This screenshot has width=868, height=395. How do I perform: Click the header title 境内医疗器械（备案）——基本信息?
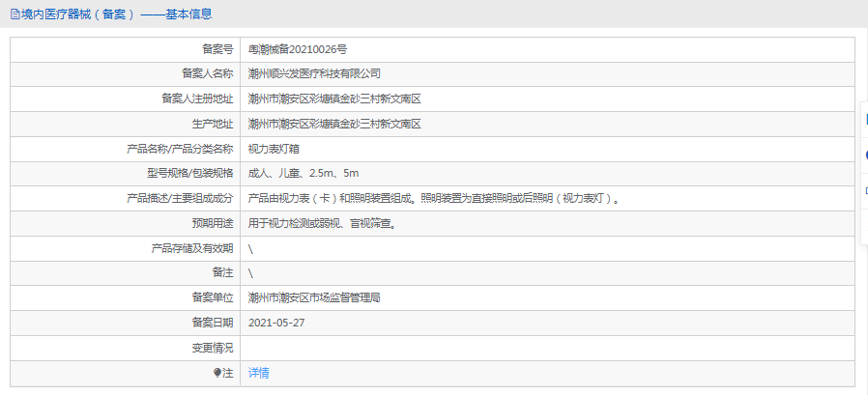(116, 14)
